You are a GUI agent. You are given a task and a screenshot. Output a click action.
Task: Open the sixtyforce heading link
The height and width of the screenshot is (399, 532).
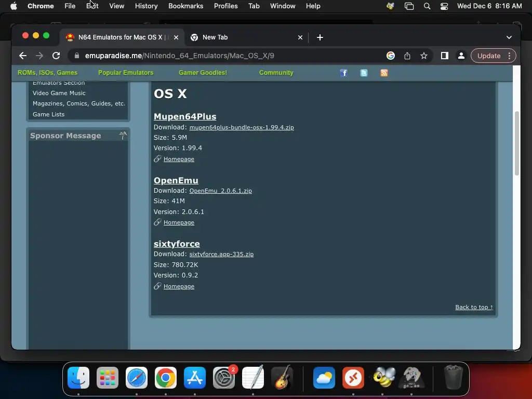click(177, 244)
